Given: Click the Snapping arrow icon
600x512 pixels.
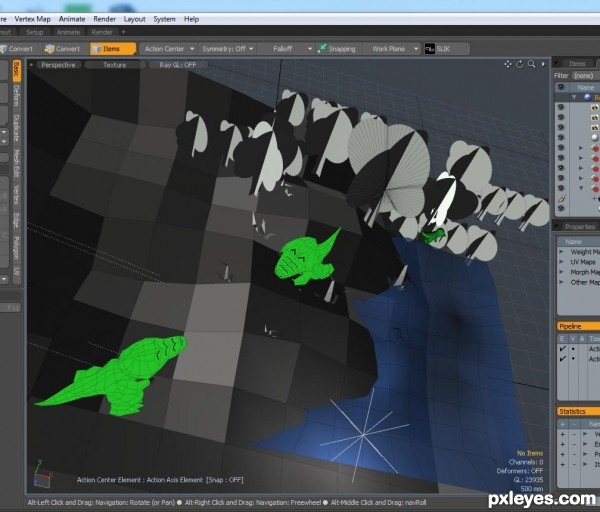Looking at the screenshot, I should click(x=322, y=48).
